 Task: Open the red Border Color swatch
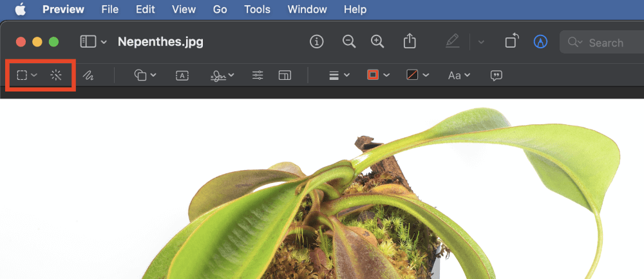point(373,75)
